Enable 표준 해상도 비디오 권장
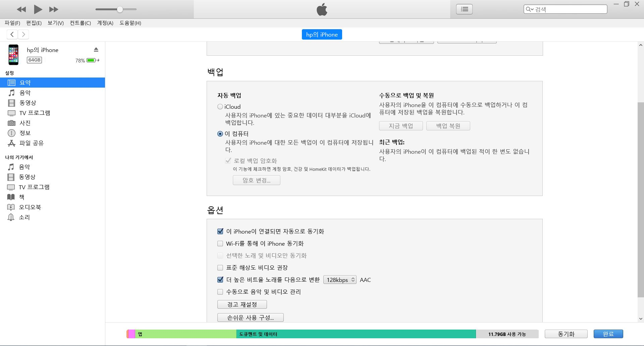This screenshot has width=644, height=346. [220, 267]
